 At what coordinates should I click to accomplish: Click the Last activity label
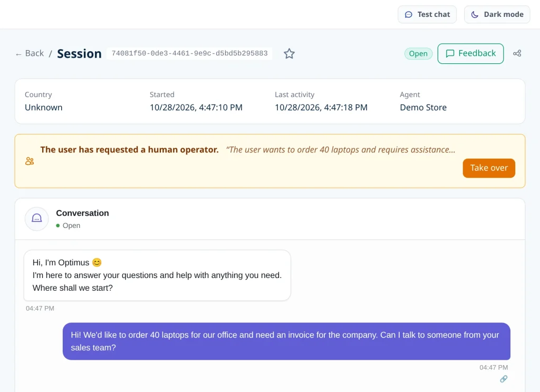[294, 94]
